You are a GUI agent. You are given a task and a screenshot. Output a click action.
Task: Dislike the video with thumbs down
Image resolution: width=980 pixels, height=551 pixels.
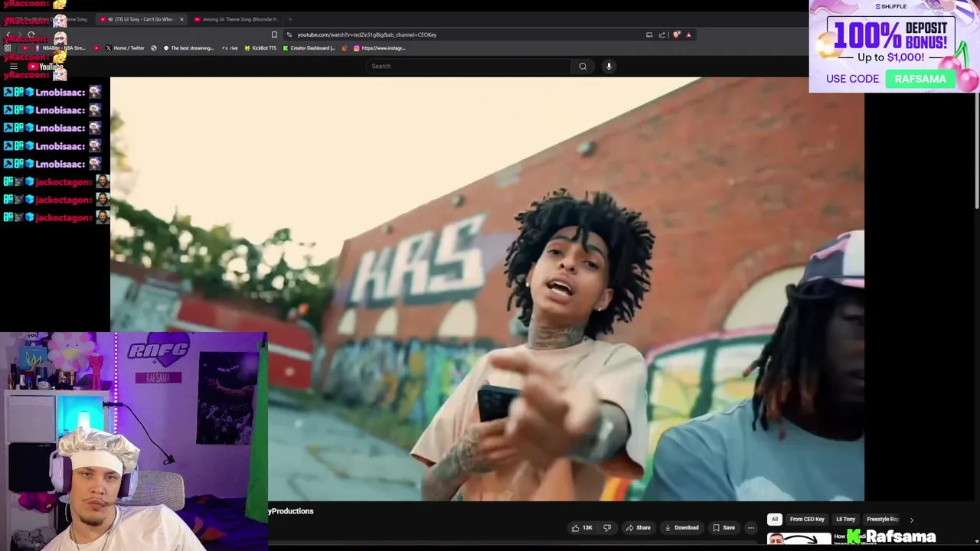coord(607,527)
